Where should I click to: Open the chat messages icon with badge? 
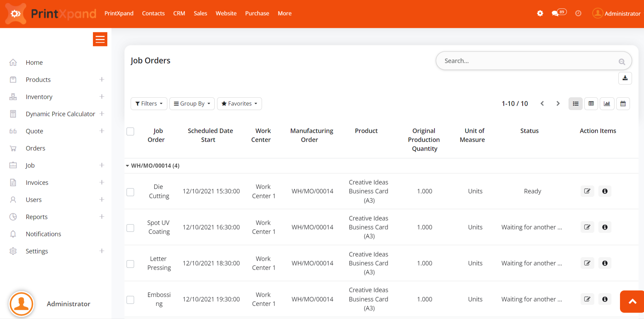(x=558, y=13)
